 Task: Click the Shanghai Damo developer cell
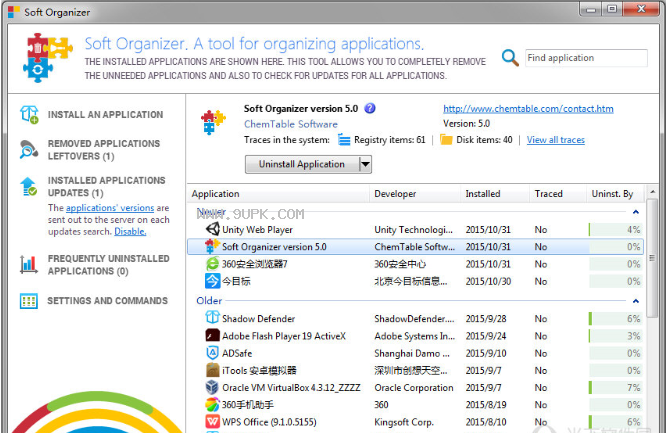pos(412,353)
